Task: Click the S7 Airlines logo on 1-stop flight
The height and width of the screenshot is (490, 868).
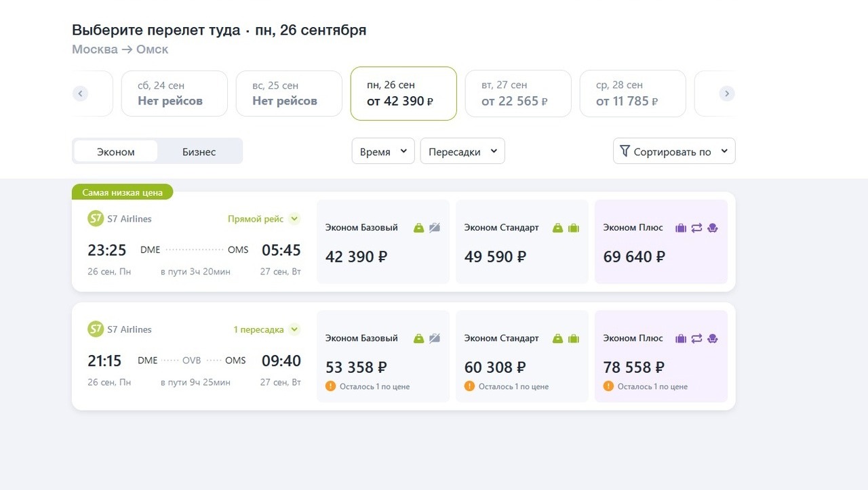Action: (x=96, y=329)
